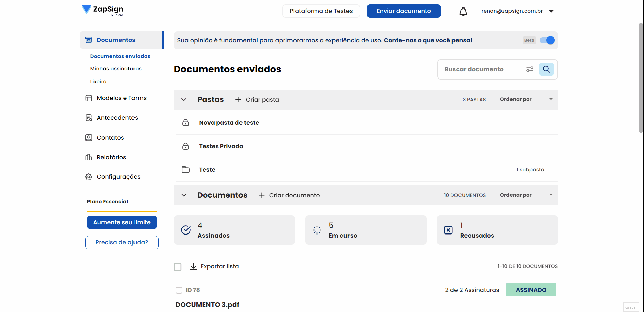Open Minhas assinaturas in sidebar
The height and width of the screenshot is (312, 644).
click(116, 69)
